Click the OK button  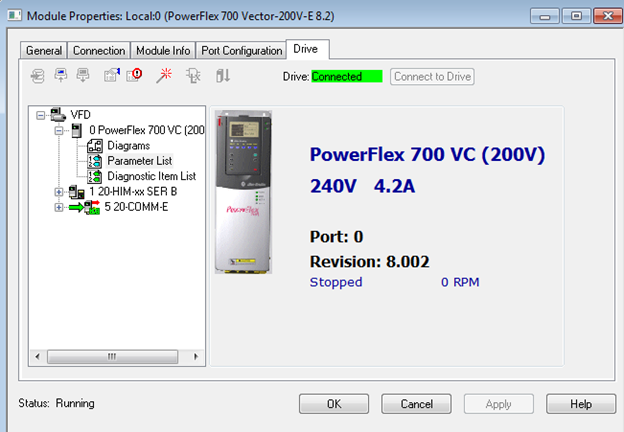(x=334, y=404)
